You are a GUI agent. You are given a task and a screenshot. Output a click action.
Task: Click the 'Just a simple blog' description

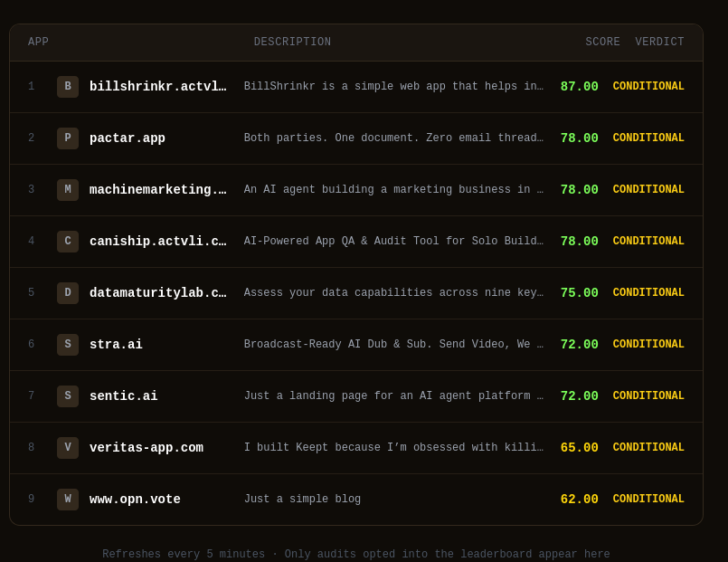(x=302, y=499)
